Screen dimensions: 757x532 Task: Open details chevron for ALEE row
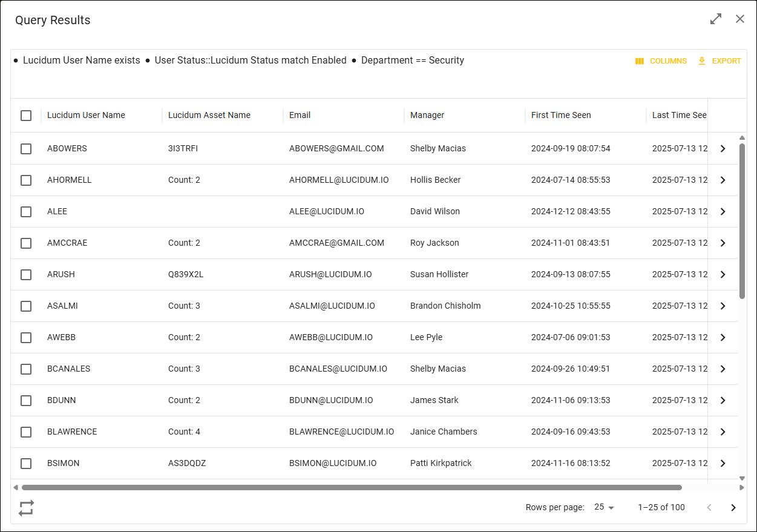(x=723, y=212)
